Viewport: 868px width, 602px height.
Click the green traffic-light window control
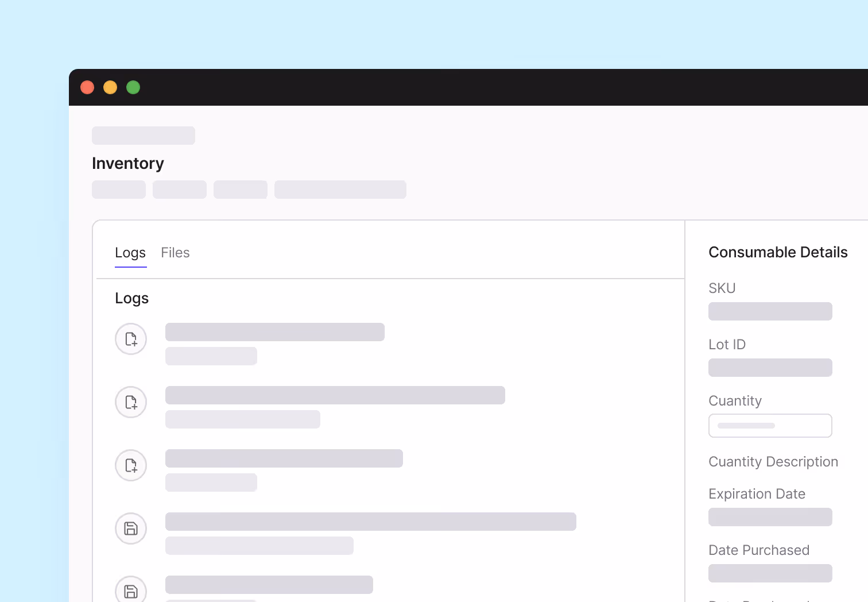(133, 87)
